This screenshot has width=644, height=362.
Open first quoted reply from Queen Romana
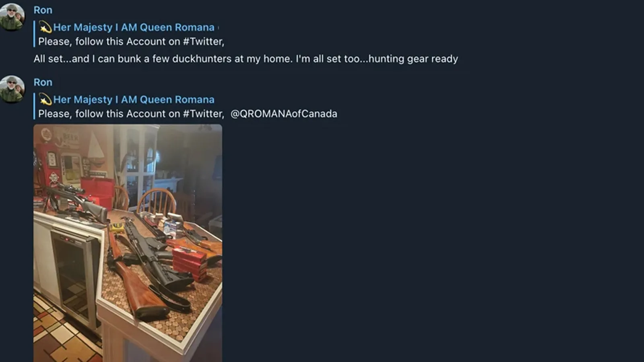pyautogui.click(x=129, y=34)
